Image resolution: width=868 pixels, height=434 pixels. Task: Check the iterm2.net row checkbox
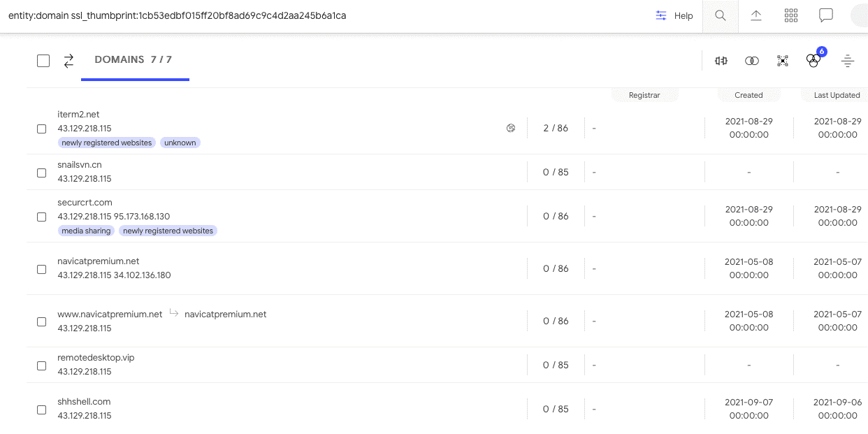(42, 129)
